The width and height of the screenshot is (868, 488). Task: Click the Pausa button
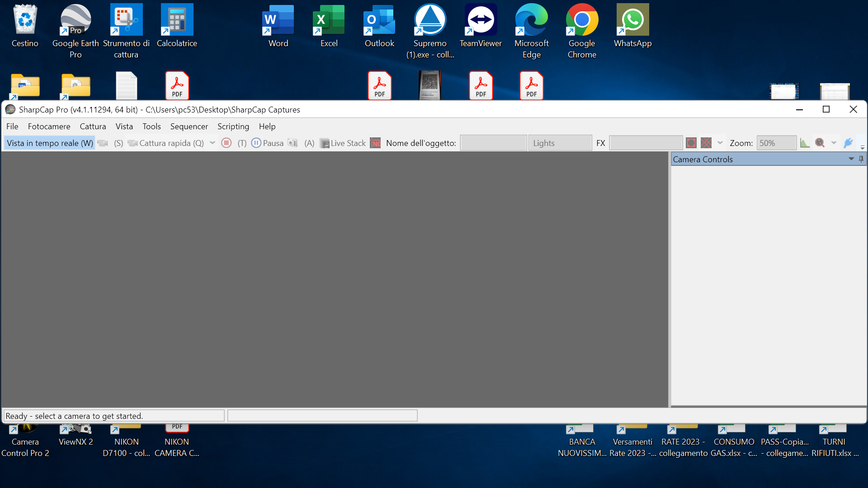[x=267, y=143]
